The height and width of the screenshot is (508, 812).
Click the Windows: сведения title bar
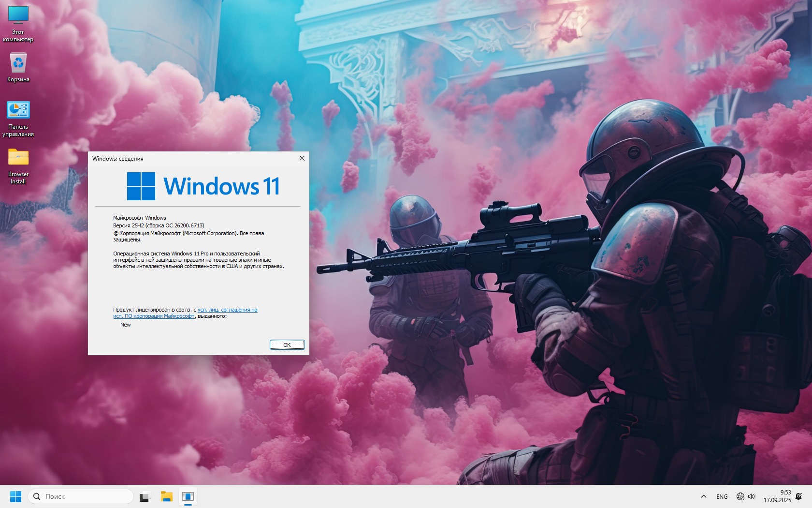193,158
